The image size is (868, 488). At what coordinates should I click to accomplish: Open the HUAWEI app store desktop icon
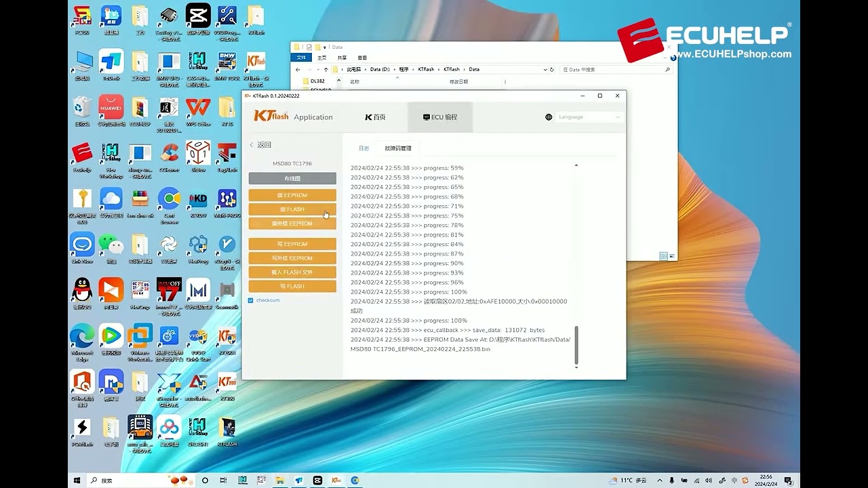[111, 111]
